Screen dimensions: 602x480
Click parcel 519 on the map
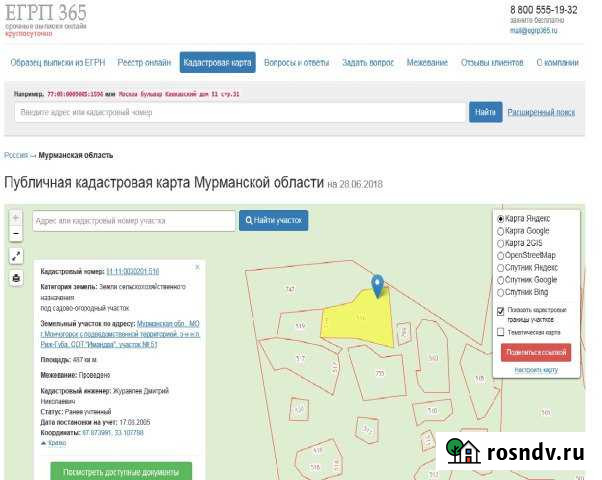(300, 326)
